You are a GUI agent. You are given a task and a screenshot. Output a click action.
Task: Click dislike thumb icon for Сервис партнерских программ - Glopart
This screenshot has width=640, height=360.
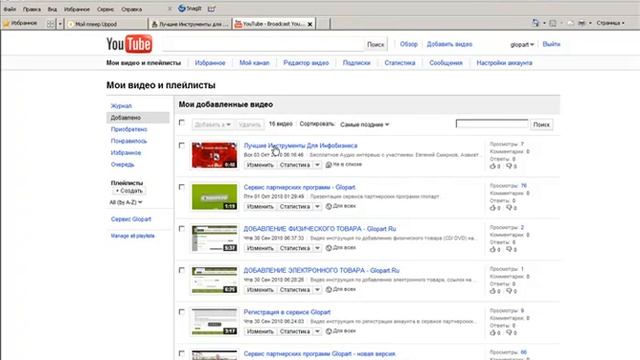(x=509, y=208)
